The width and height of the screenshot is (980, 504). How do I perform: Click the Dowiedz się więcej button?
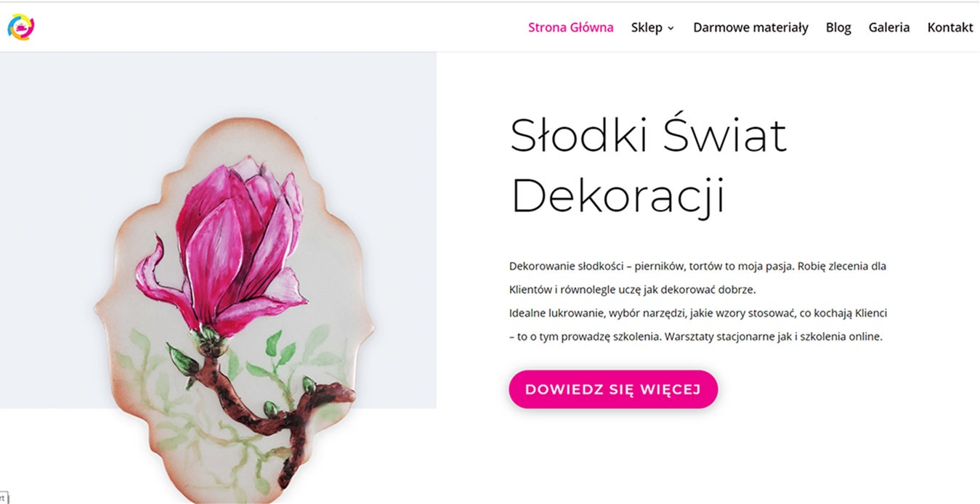(613, 389)
